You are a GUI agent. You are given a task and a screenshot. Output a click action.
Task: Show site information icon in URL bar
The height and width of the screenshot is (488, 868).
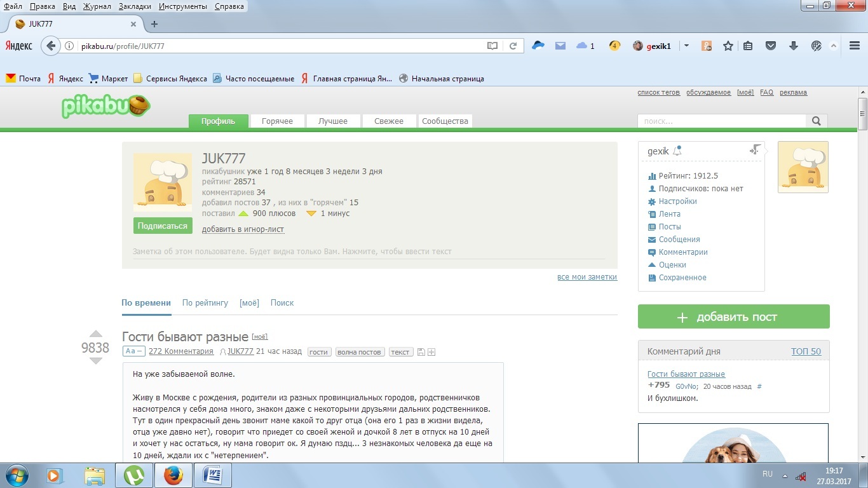pyautogui.click(x=69, y=46)
